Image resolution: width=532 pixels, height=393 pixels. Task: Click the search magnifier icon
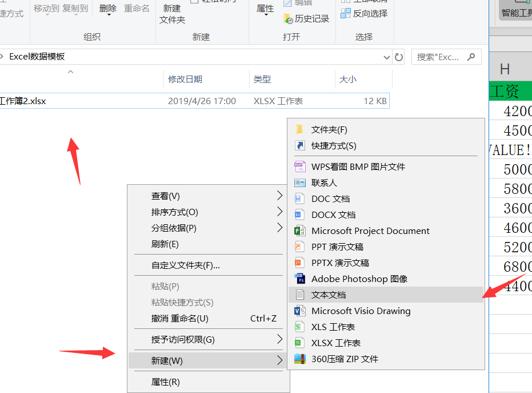click(x=470, y=57)
